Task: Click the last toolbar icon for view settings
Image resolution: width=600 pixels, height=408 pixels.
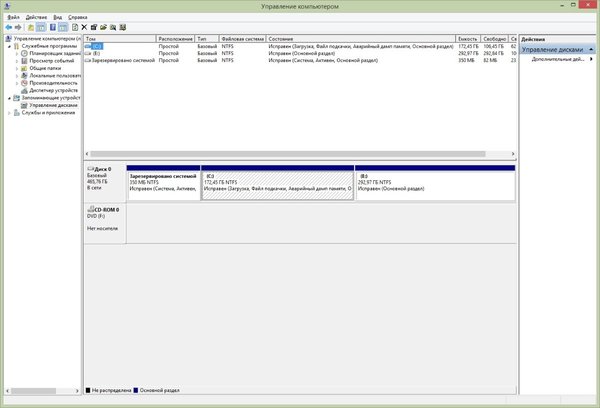Action: [122, 27]
